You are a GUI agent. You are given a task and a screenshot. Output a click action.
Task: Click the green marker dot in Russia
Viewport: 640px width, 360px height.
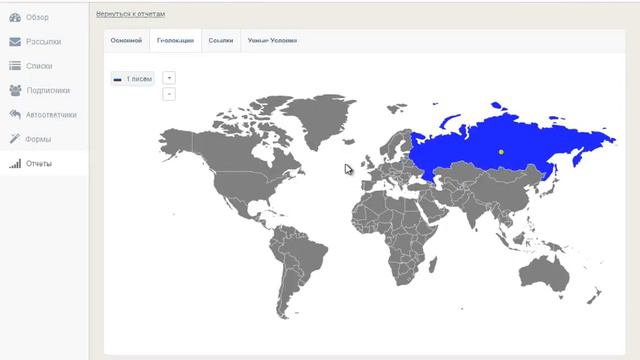coord(501,152)
